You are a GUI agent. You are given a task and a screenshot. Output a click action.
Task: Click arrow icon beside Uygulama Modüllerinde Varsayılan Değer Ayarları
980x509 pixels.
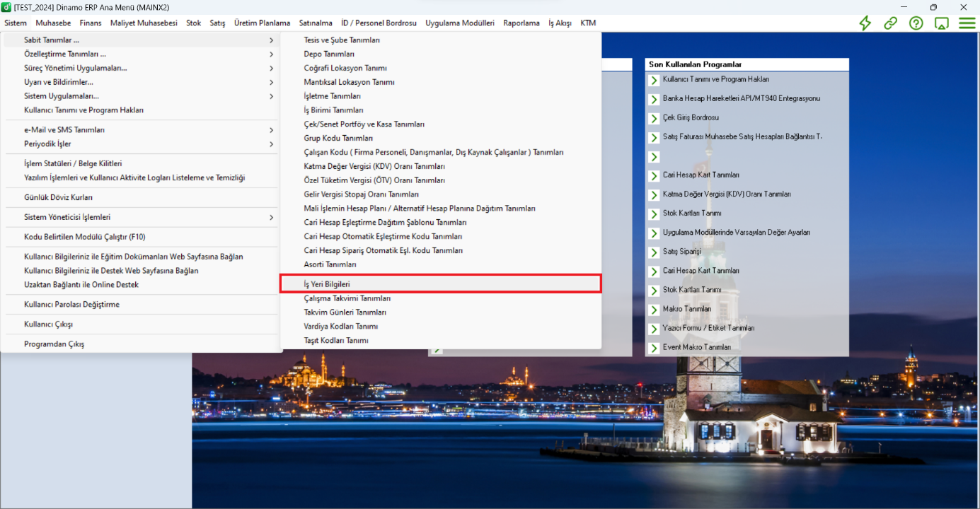tap(654, 233)
